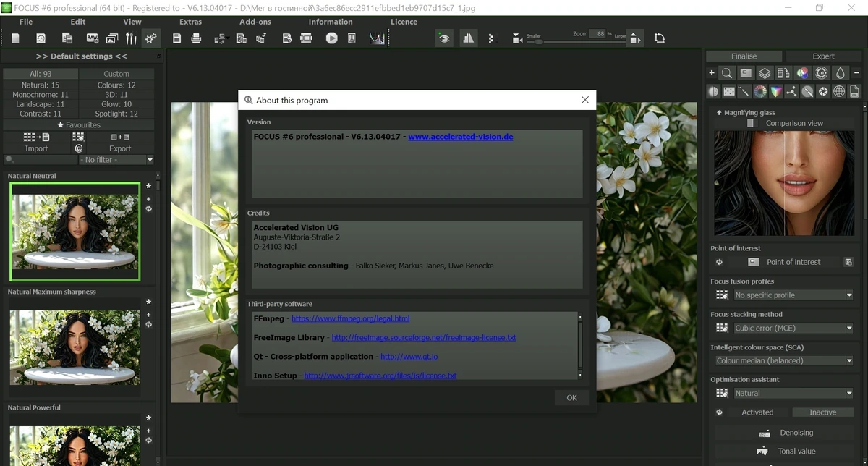The image size is (868, 466).
Task: Click the zoom size slider handle
Action: click(539, 42)
